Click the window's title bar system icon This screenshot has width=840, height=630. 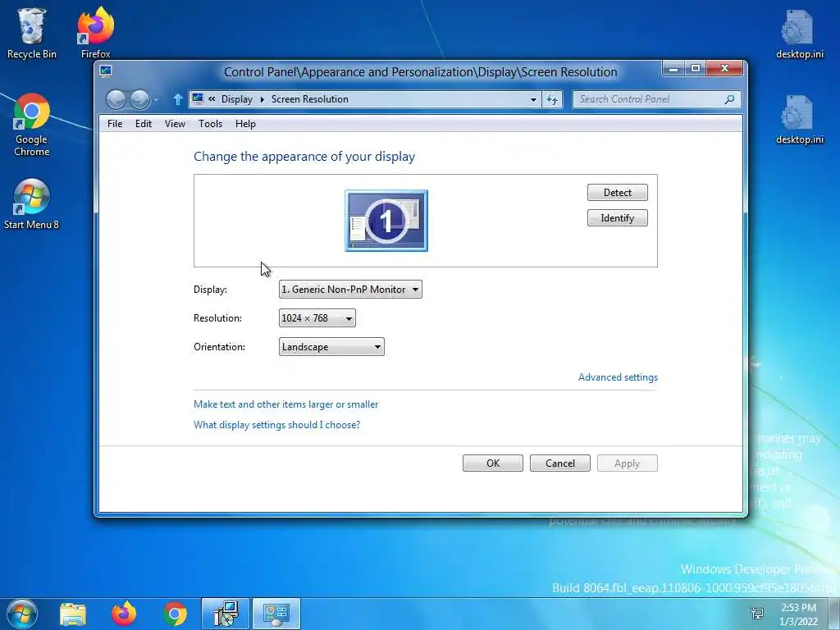click(106, 71)
